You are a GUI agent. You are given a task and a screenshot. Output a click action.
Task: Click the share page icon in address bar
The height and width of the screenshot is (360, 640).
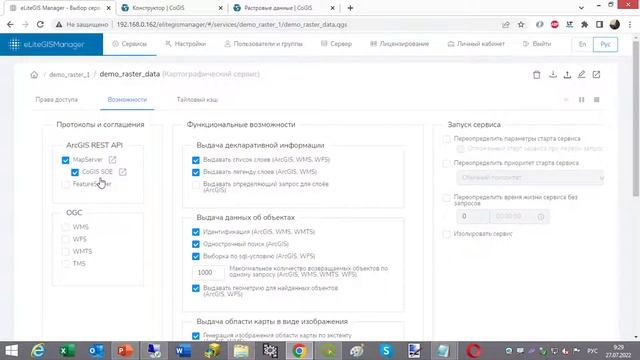click(x=506, y=24)
